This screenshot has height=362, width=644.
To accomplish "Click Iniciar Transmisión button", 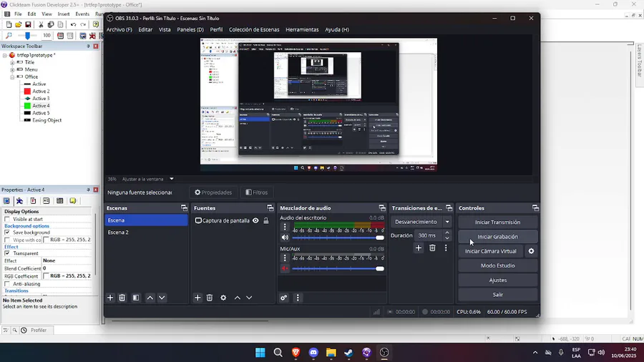I will (498, 222).
